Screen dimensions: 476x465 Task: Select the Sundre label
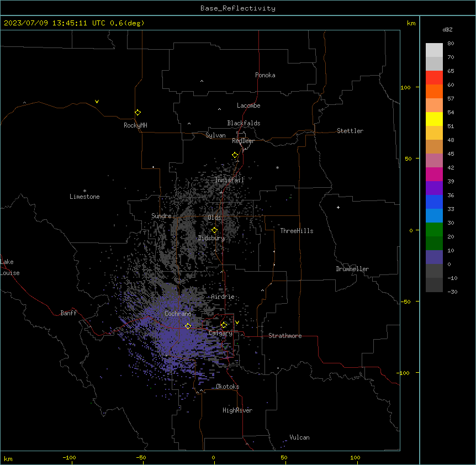pos(161,216)
